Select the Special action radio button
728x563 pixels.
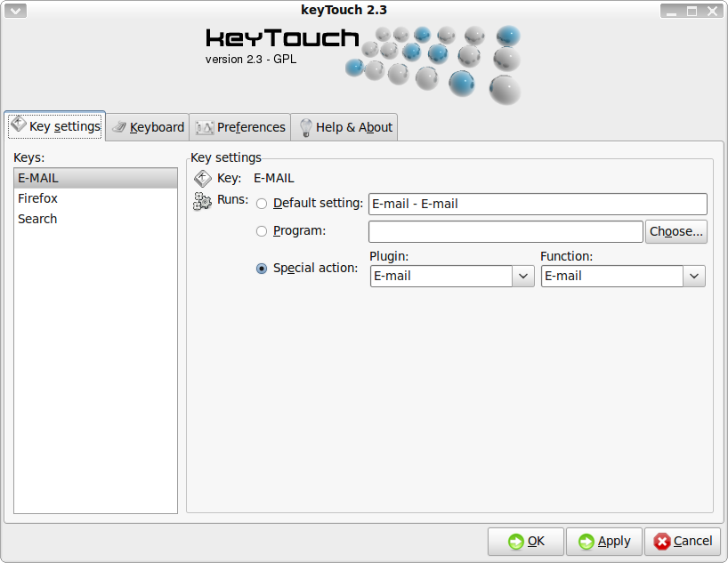coord(262,269)
